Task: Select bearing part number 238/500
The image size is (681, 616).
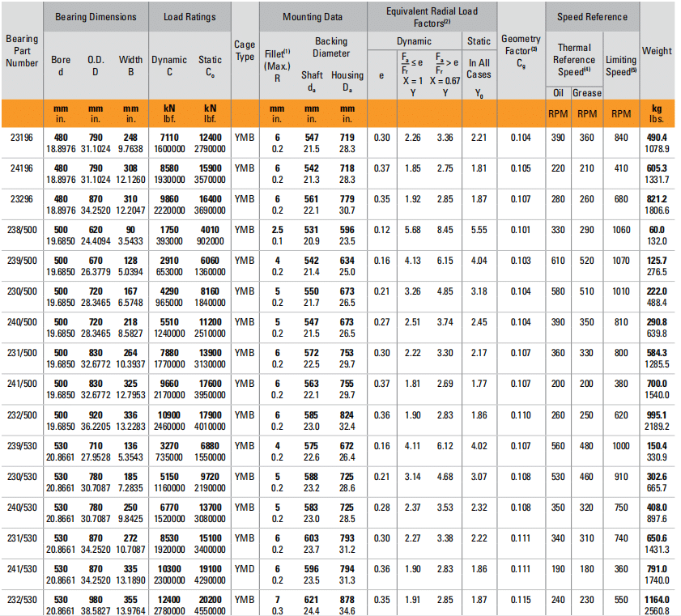Action: 22,230
